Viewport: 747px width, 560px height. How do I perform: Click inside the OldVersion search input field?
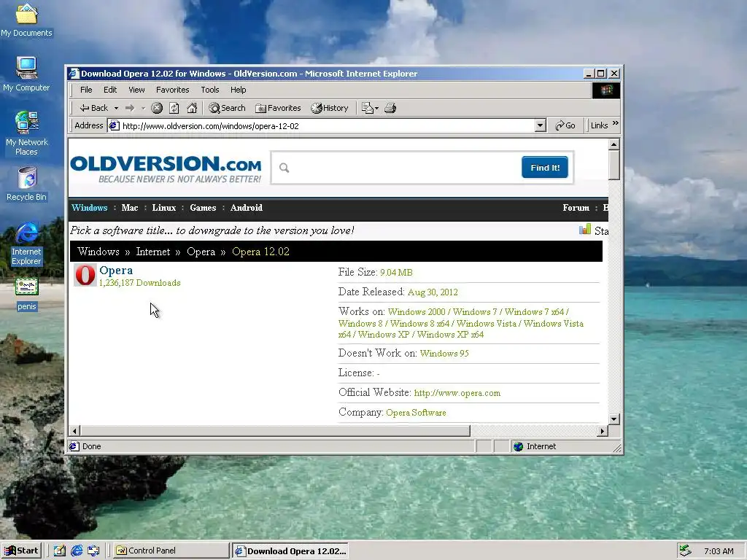(x=404, y=168)
